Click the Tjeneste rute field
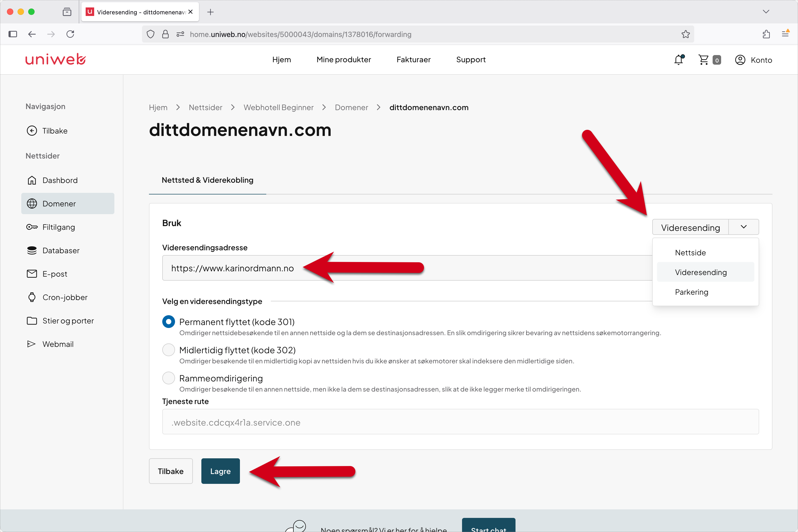Screen dimensions: 798x532 tap(460, 422)
